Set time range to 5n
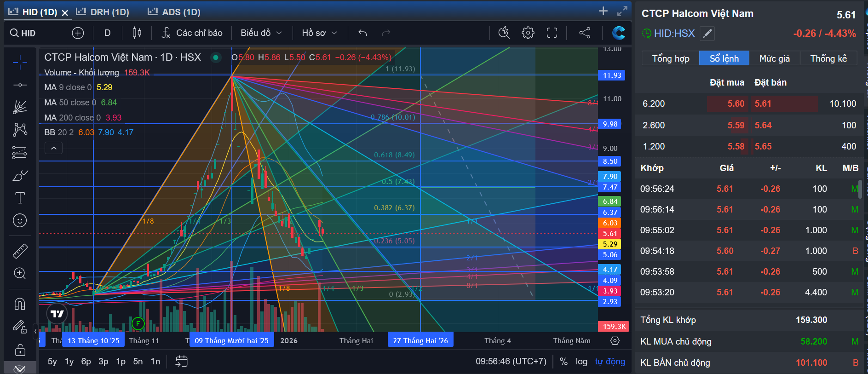This screenshot has height=374, width=868. (138, 362)
